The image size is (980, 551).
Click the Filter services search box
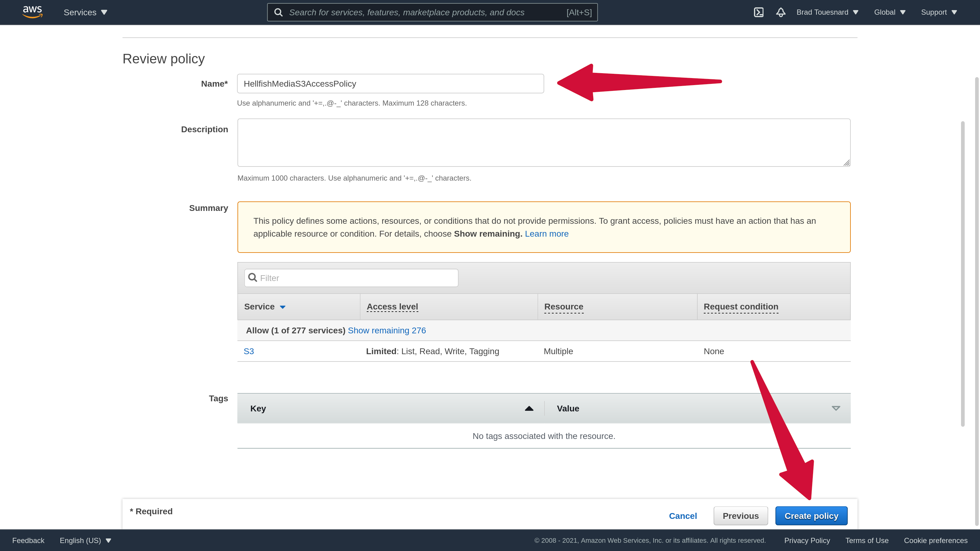[351, 278]
